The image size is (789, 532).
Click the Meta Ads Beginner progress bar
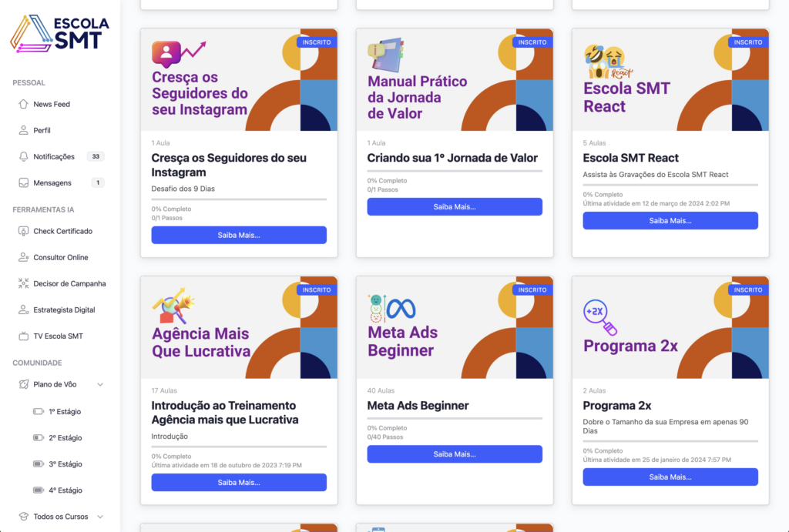[455, 418]
